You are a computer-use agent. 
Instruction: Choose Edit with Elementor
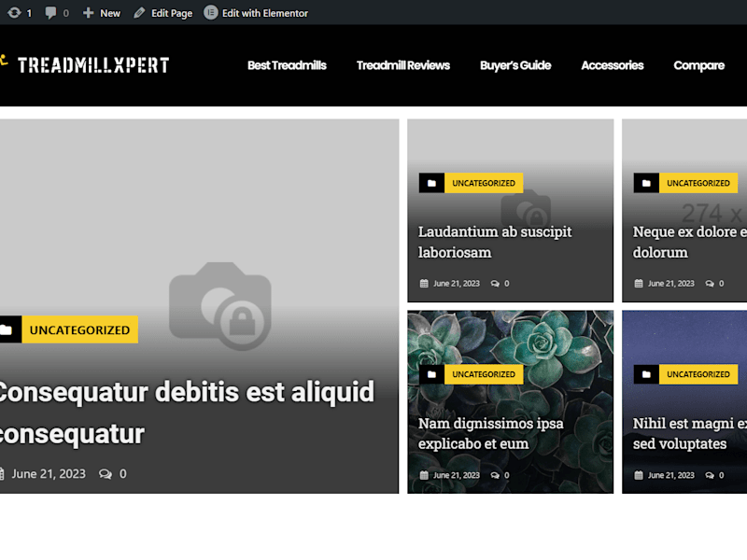(x=265, y=13)
